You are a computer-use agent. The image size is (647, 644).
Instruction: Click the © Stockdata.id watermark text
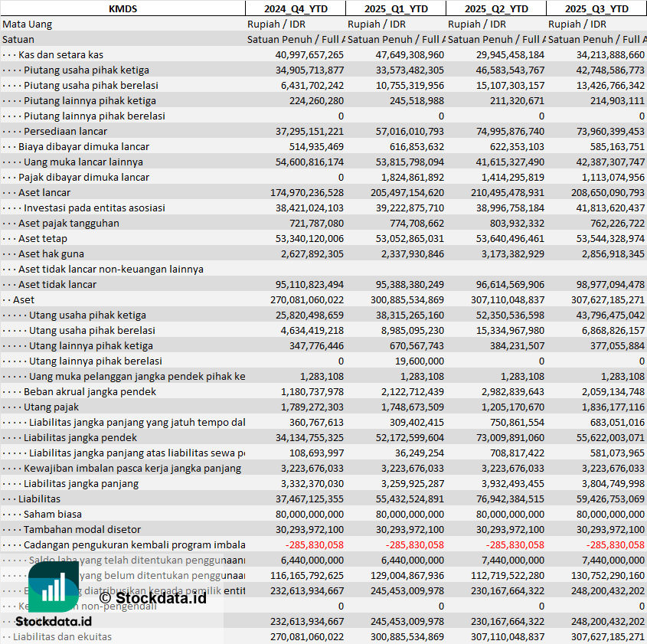152,597
